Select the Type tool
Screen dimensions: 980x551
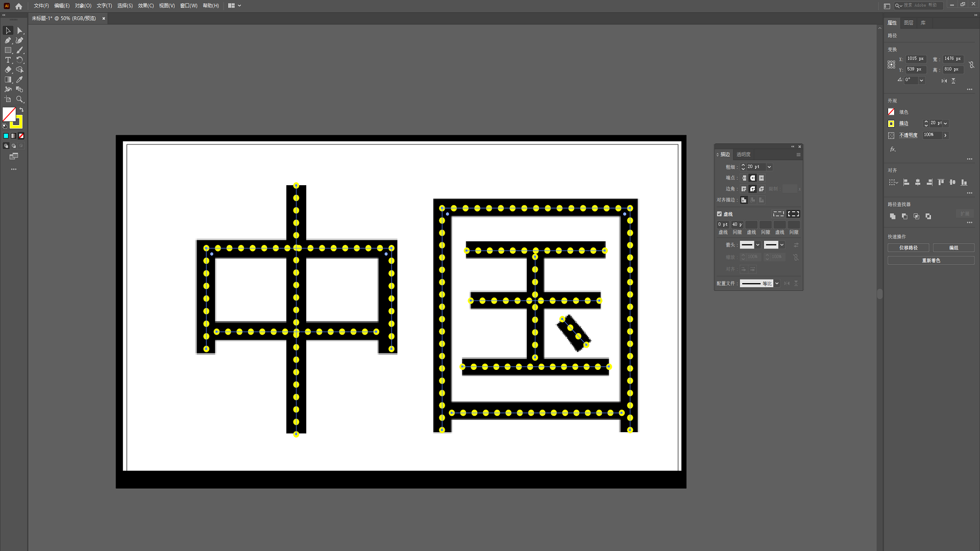(8, 60)
